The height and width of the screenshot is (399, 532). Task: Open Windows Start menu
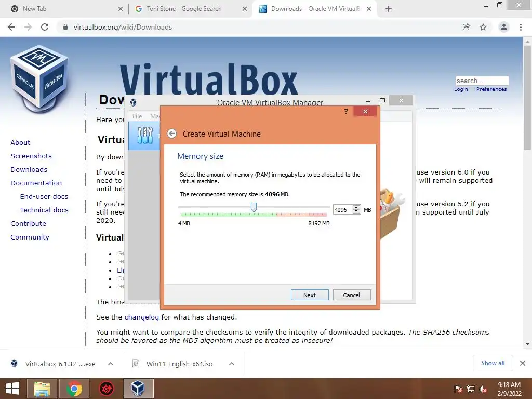(12, 389)
